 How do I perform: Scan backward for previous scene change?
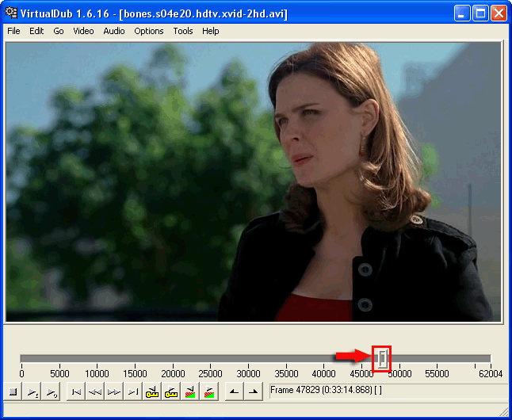(189, 391)
